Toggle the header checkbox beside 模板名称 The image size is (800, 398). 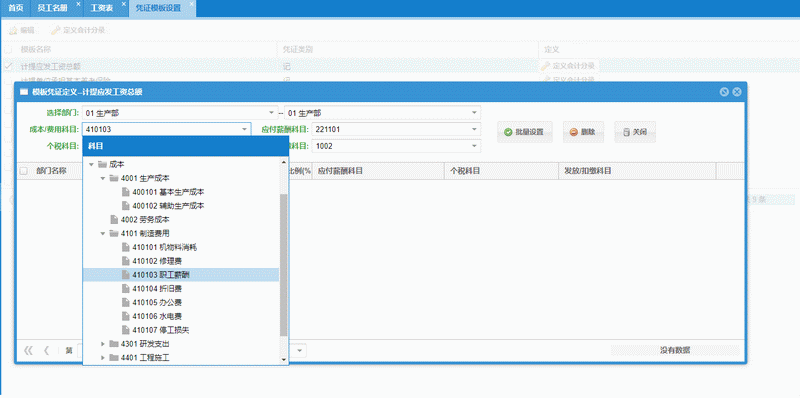8,49
